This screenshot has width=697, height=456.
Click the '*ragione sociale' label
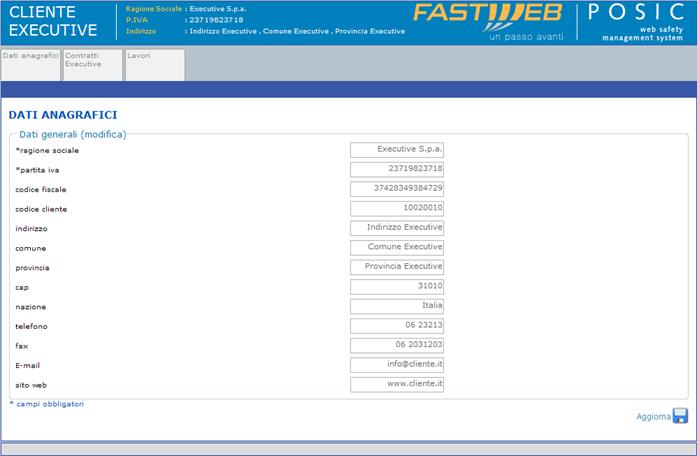[x=47, y=150]
